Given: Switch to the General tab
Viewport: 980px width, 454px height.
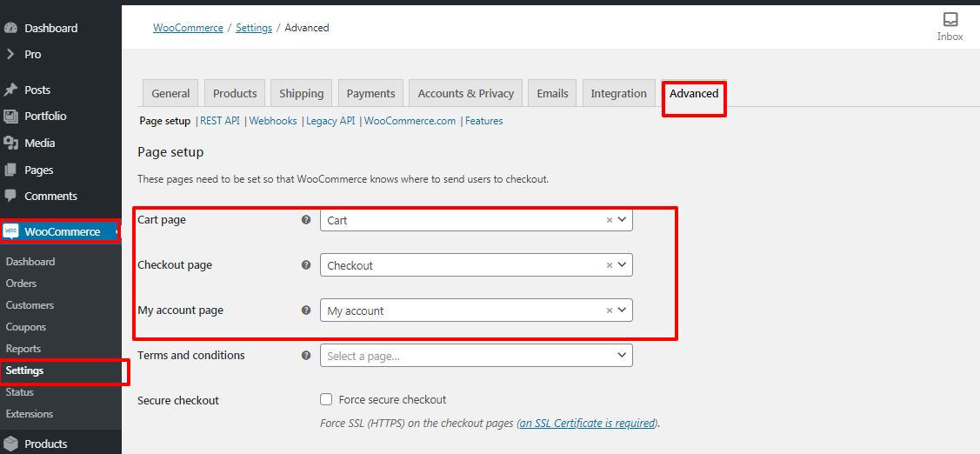Looking at the screenshot, I should click(170, 93).
